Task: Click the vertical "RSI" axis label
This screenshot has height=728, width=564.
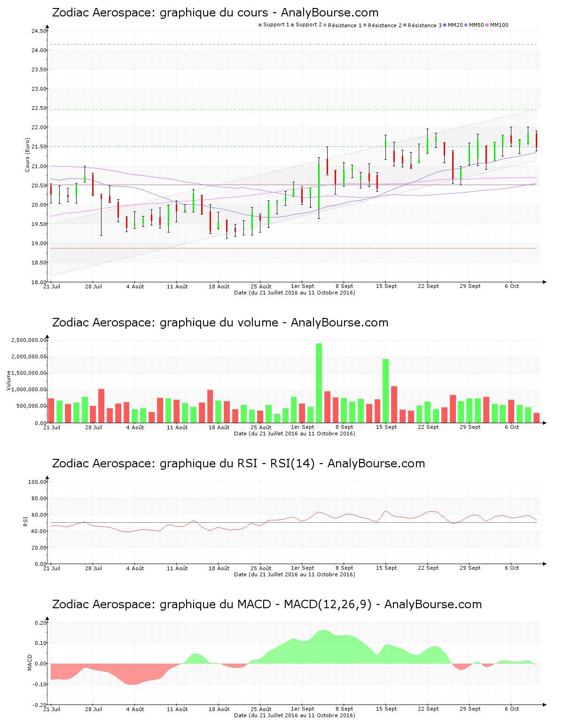Action: tap(25, 521)
